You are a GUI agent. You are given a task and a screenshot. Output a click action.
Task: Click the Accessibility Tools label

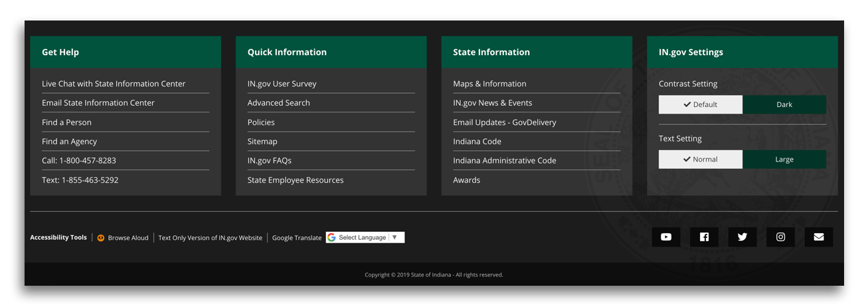(x=58, y=237)
